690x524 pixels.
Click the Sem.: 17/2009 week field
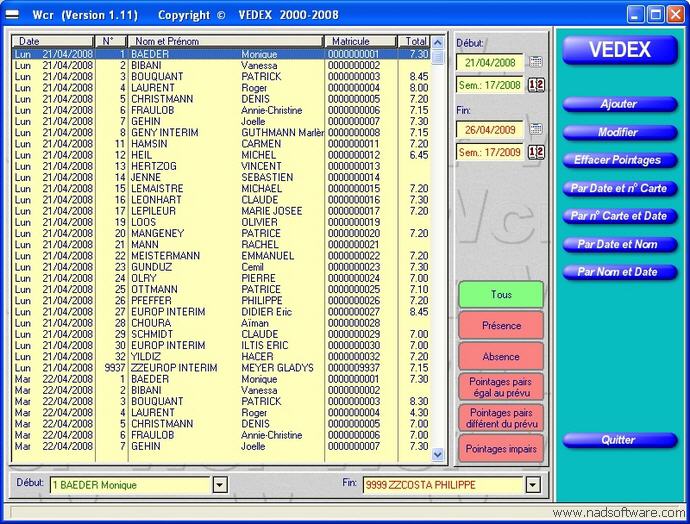pyautogui.click(x=490, y=152)
